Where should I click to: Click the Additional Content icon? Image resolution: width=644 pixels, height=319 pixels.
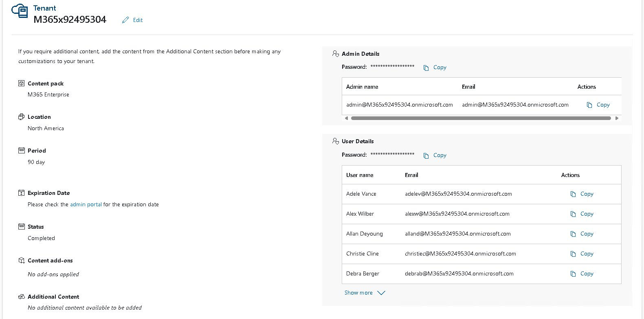22,297
